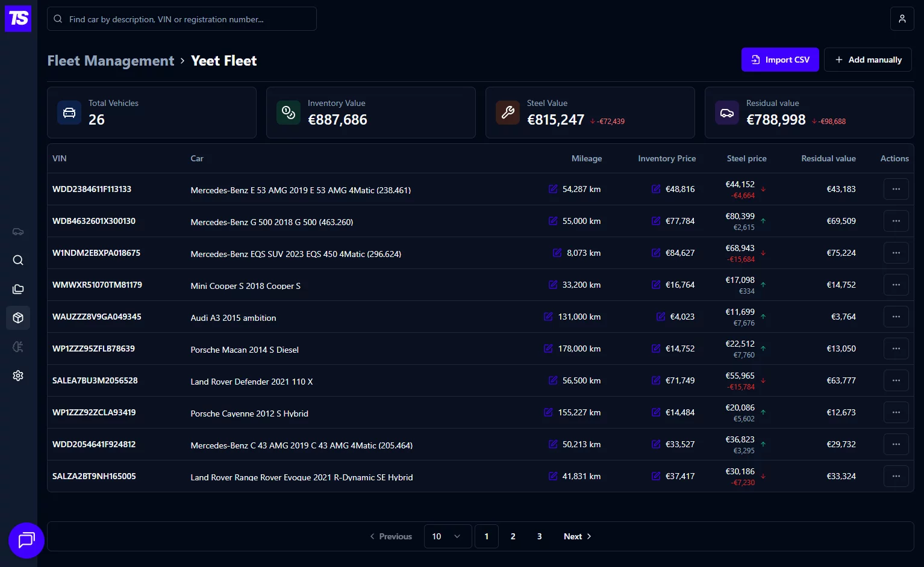Edit inventory price €77,784
This screenshot has height=567, width=924.
(x=656, y=221)
